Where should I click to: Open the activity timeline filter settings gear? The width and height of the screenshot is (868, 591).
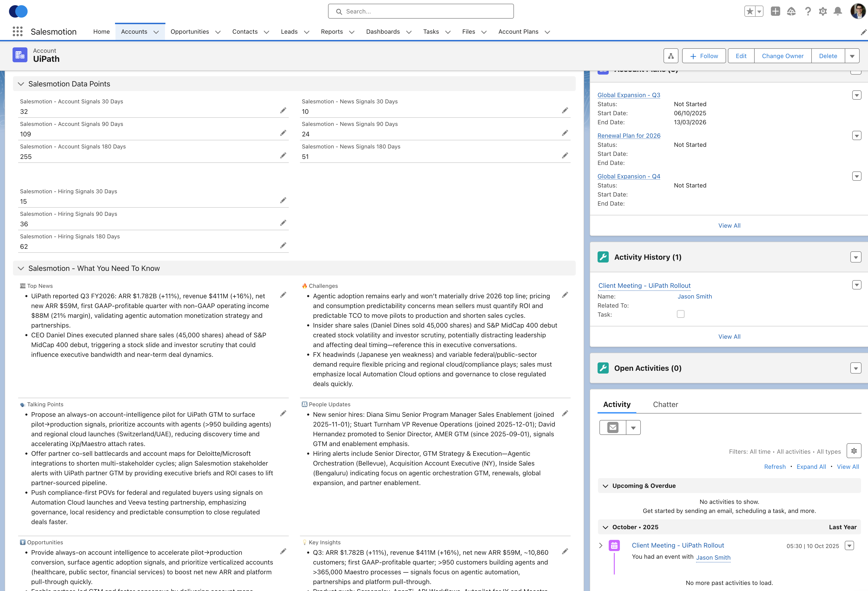point(854,451)
